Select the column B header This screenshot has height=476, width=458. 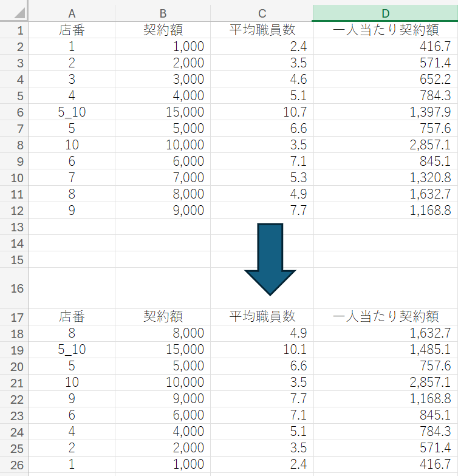click(163, 13)
